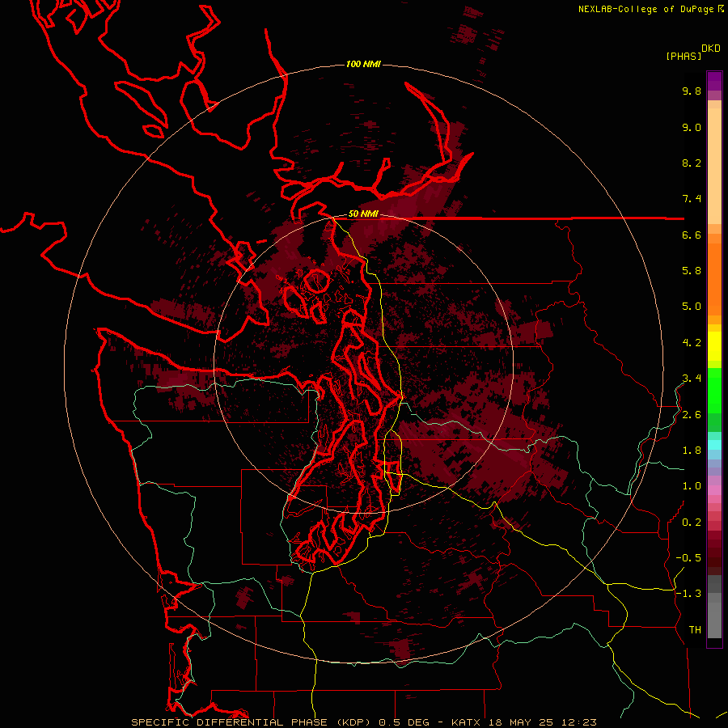Click SPECIFIC DIFFERENTIAL PHASE caption text

coord(230,722)
